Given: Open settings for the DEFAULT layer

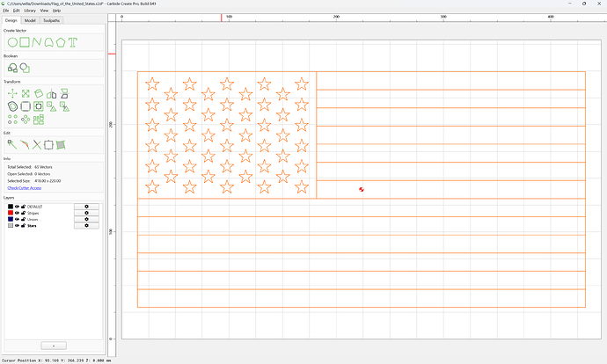Looking at the screenshot, I should (x=86, y=207).
